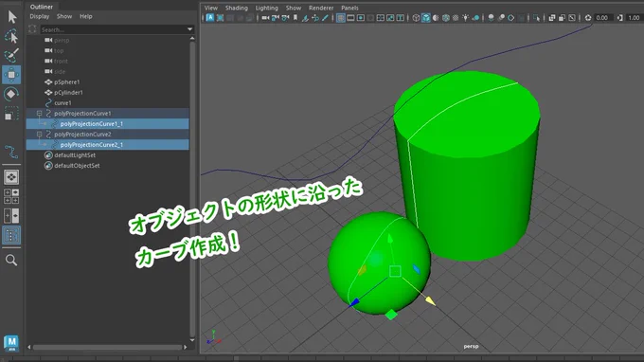Click the exposure reset icon
Screen dimensions: 644x362
pyautogui.click(x=588, y=18)
